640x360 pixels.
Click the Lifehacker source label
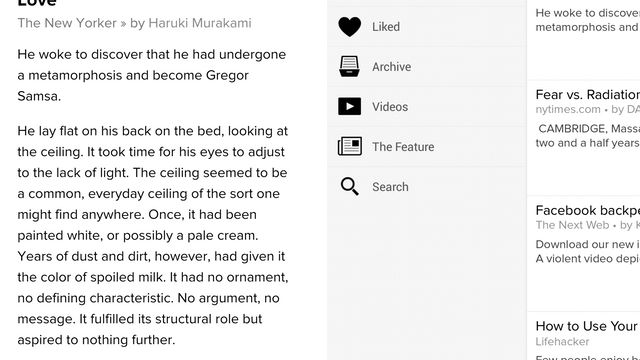point(562,342)
